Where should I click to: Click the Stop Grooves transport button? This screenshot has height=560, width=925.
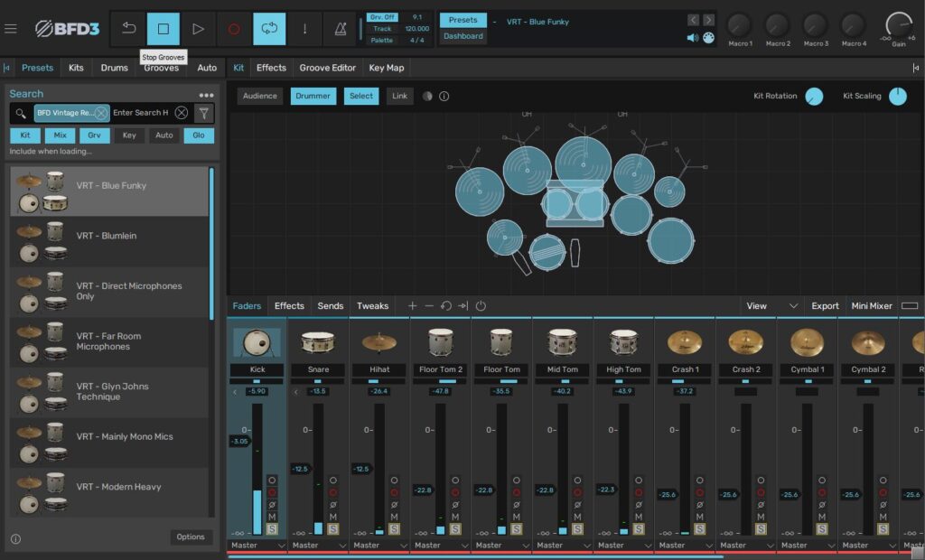click(164, 29)
